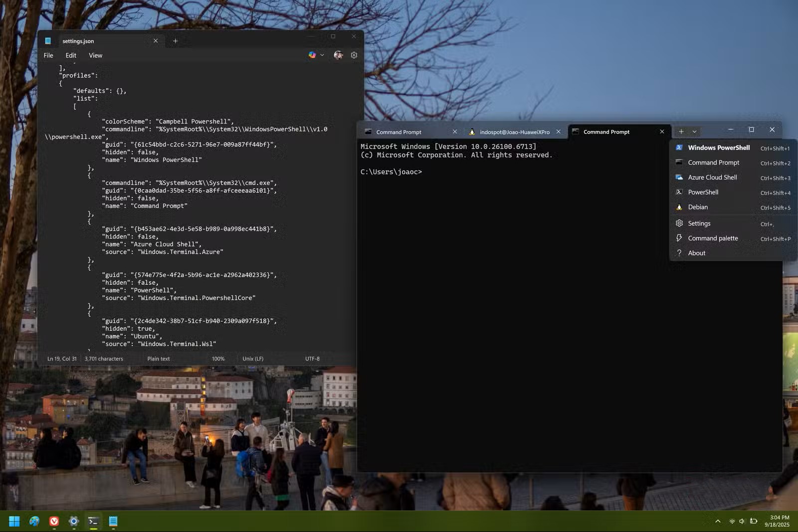The width and height of the screenshot is (798, 532).
Task: Open a new Terminal tab with the plus button
Action: [680, 131]
